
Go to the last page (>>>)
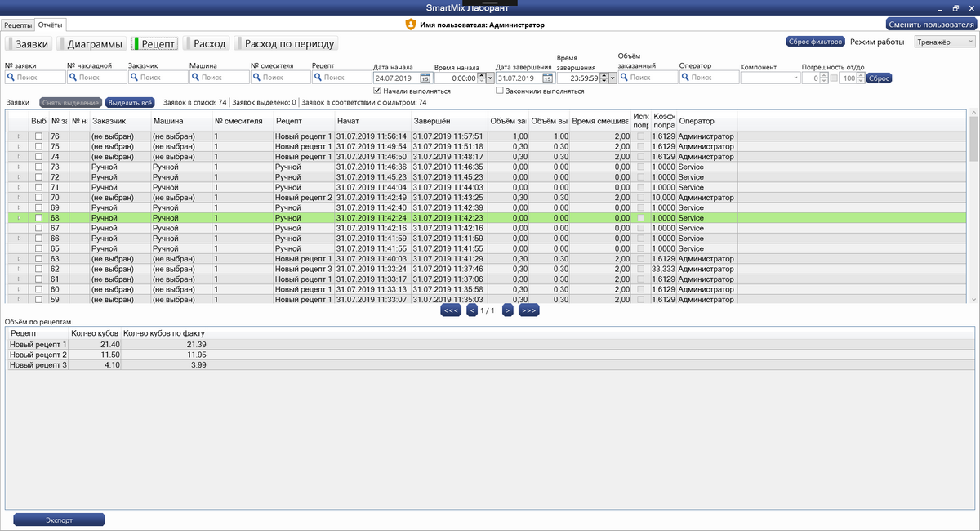528,310
